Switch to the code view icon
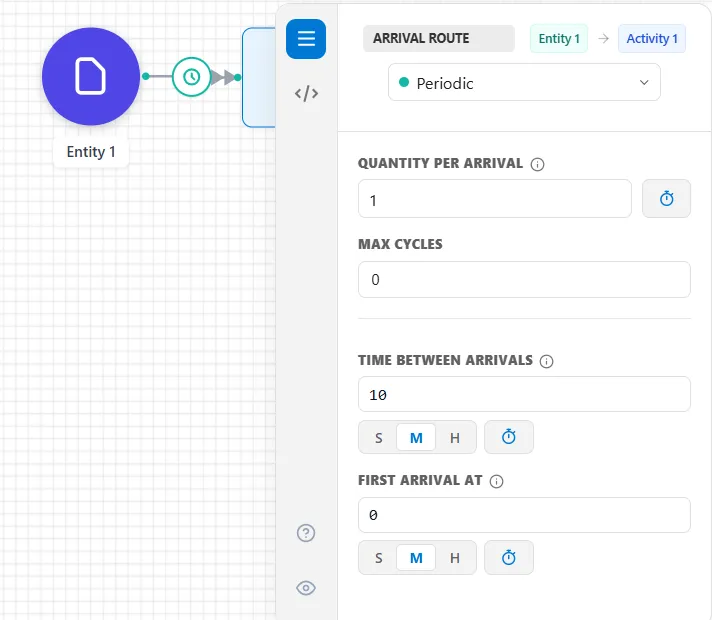712x620 pixels. 306,93
